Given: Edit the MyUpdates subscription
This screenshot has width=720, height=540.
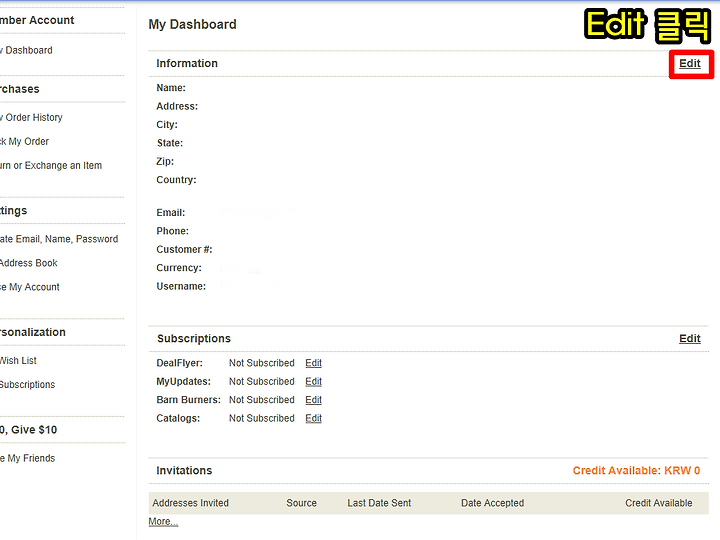Looking at the screenshot, I should tap(314, 382).
